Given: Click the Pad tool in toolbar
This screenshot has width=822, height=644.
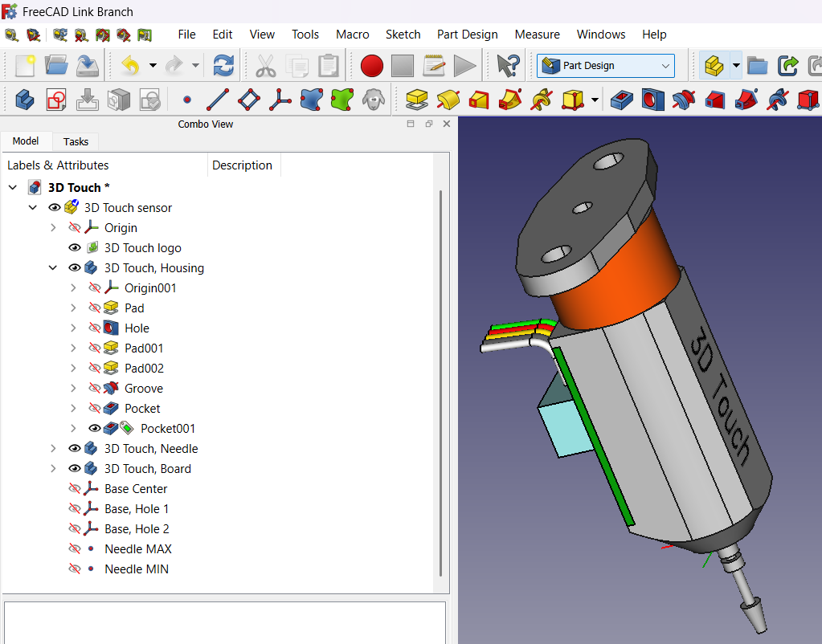Looking at the screenshot, I should pyautogui.click(x=417, y=100).
